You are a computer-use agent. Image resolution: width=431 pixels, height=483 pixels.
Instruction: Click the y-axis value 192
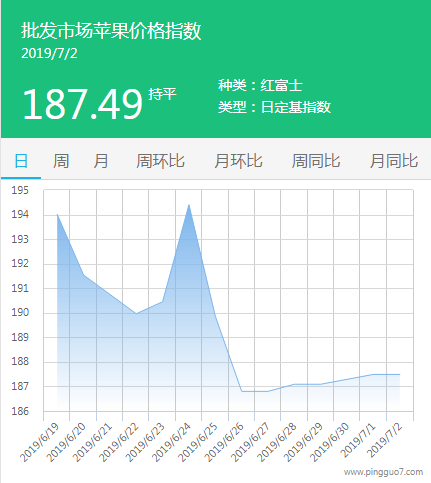[x=20, y=264]
